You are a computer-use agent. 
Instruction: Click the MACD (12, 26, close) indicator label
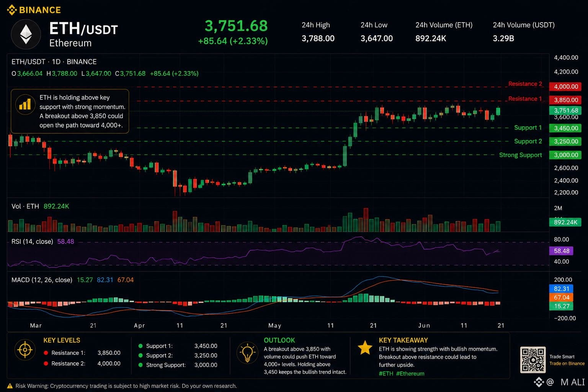[x=42, y=280]
